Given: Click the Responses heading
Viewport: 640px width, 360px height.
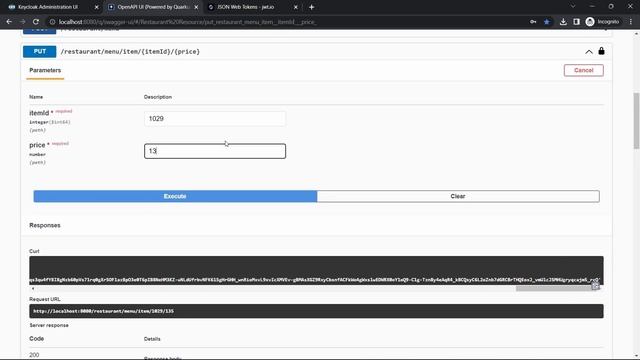Looking at the screenshot, I should 45,225.
